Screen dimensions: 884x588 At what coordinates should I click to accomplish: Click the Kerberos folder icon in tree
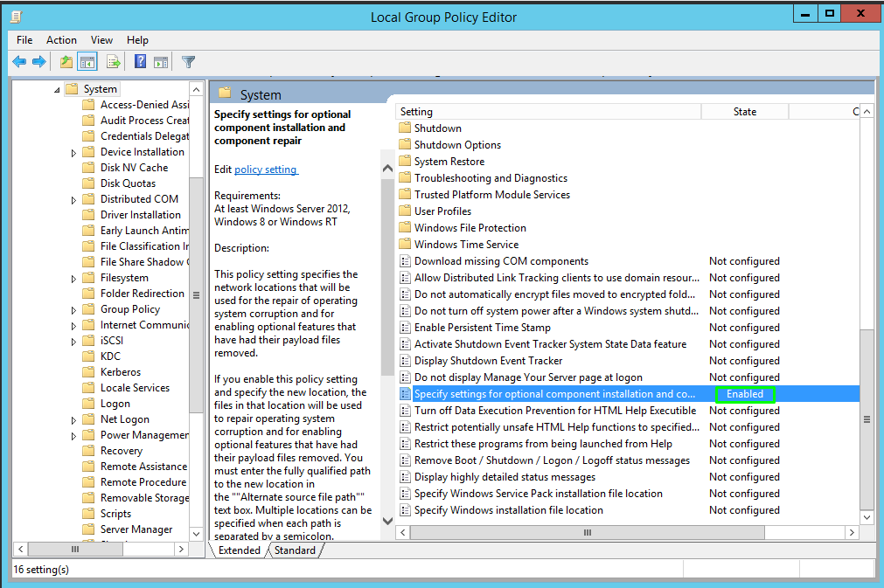coord(88,371)
